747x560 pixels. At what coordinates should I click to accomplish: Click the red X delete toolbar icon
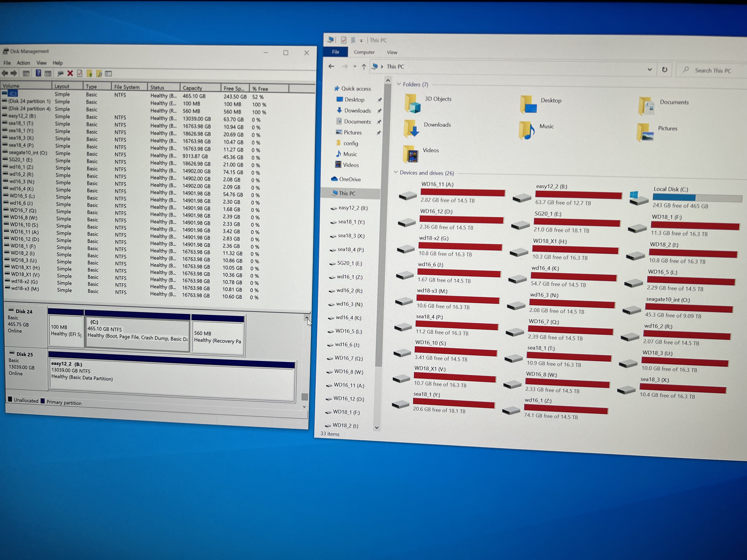[x=70, y=73]
